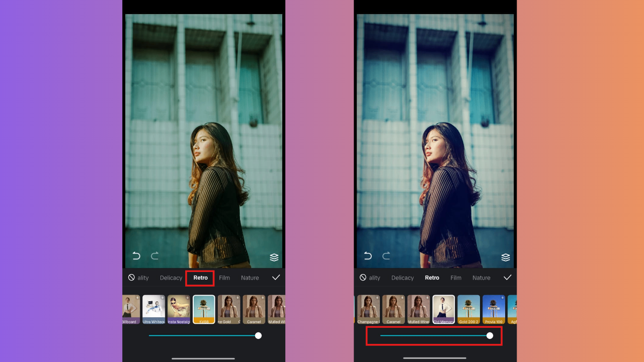644x362 pixels.
Task: Switch to Delicacy filters on the right phone
Action: pos(403,278)
